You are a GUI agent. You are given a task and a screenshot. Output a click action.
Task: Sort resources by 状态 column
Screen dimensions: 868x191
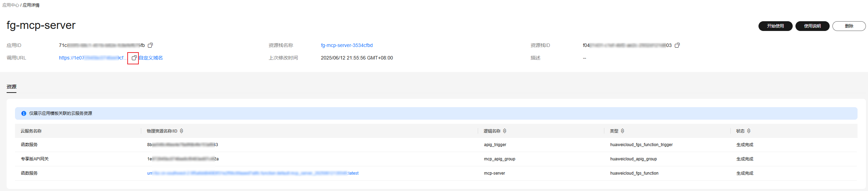coord(749,131)
